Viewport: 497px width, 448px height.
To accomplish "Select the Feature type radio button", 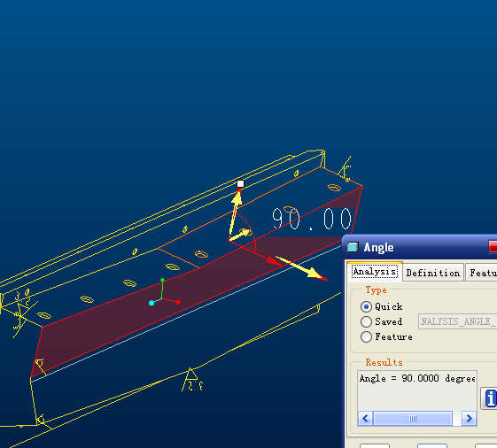I will click(x=366, y=336).
